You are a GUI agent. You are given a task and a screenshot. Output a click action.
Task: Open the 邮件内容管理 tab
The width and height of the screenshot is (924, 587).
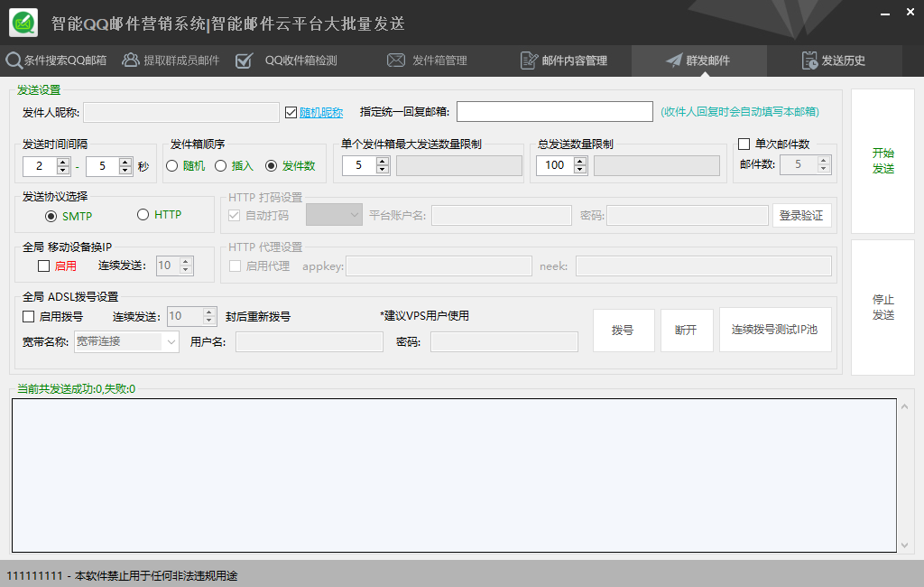click(564, 61)
